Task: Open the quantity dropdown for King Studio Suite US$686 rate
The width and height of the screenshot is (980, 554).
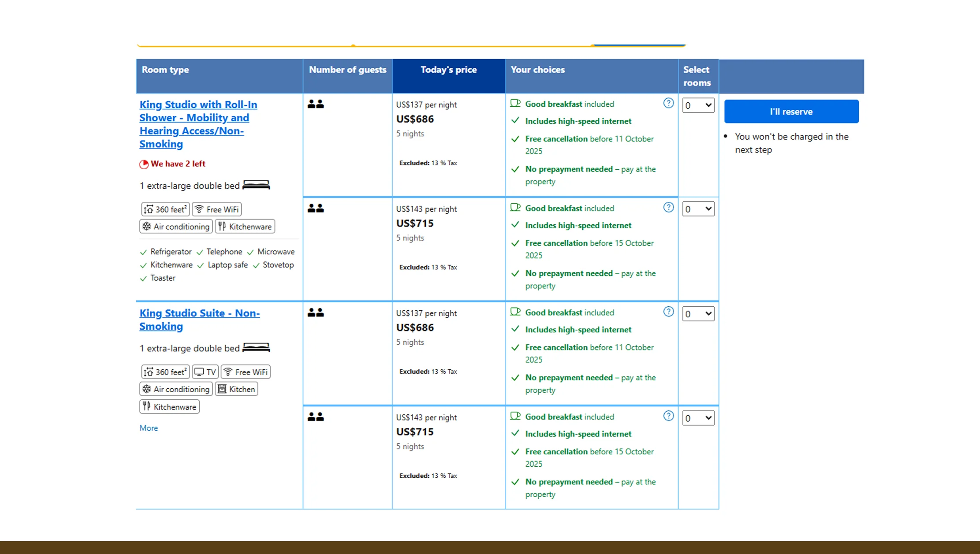Action: (698, 313)
